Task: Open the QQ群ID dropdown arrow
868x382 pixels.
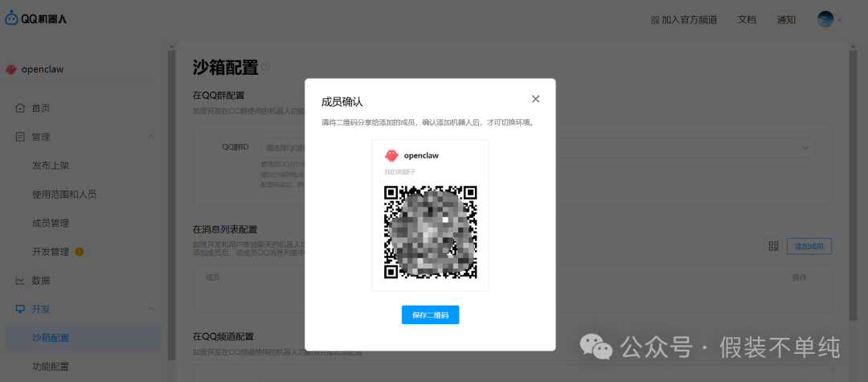Action: pos(805,148)
